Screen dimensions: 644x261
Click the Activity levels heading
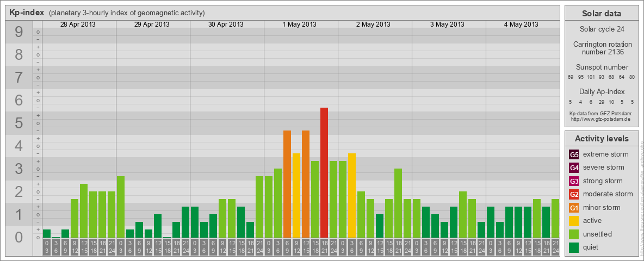(602, 139)
